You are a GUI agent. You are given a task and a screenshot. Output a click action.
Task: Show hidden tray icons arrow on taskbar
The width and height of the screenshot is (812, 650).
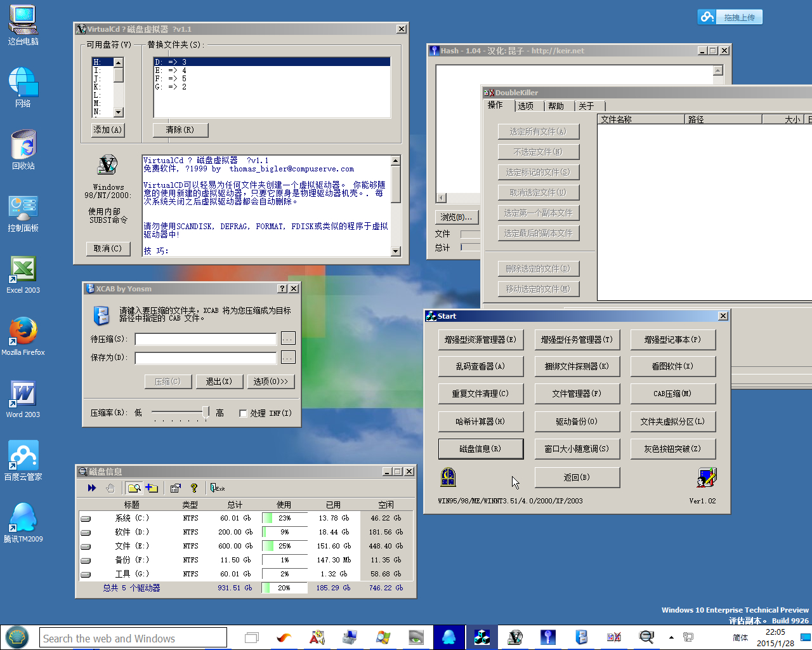(x=671, y=637)
